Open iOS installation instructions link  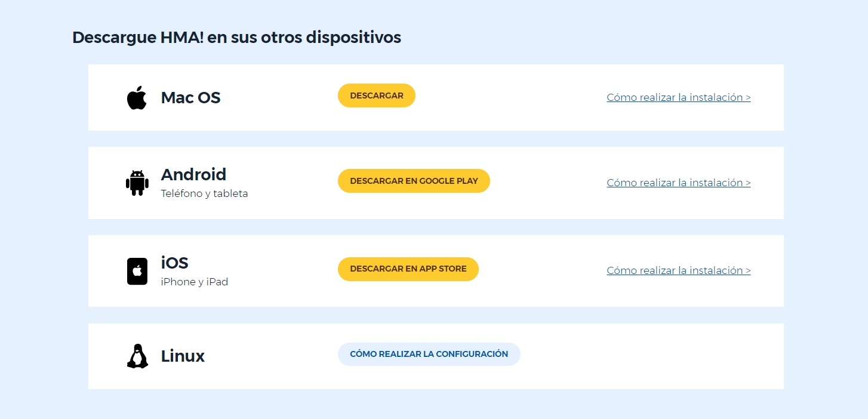679,270
